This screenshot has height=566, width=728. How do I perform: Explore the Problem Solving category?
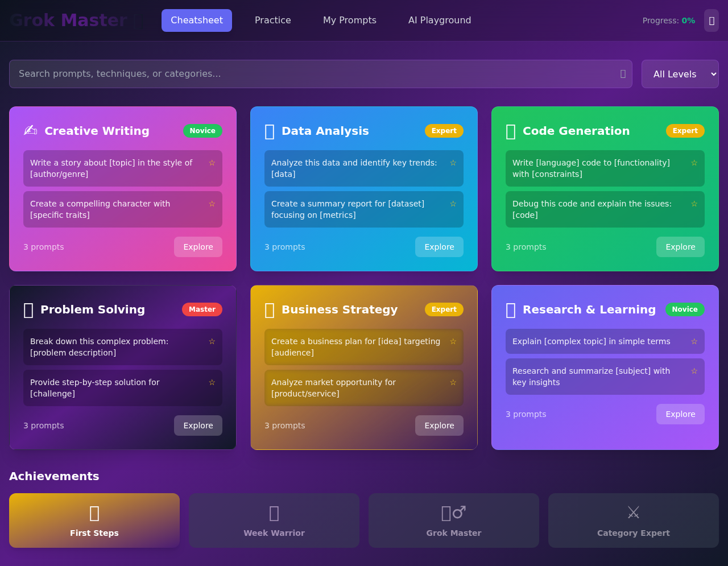coord(198,425)
